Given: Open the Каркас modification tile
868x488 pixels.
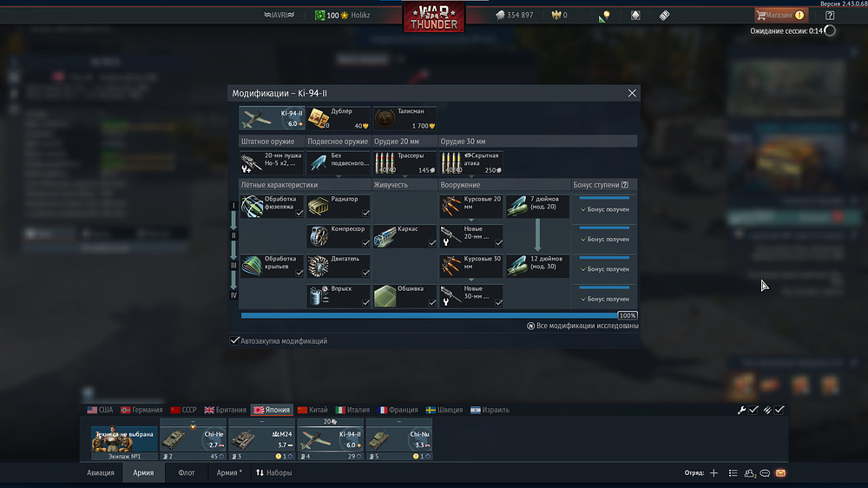Looking at the screenshot, I should pyautogui.click(x=404, y=236).
